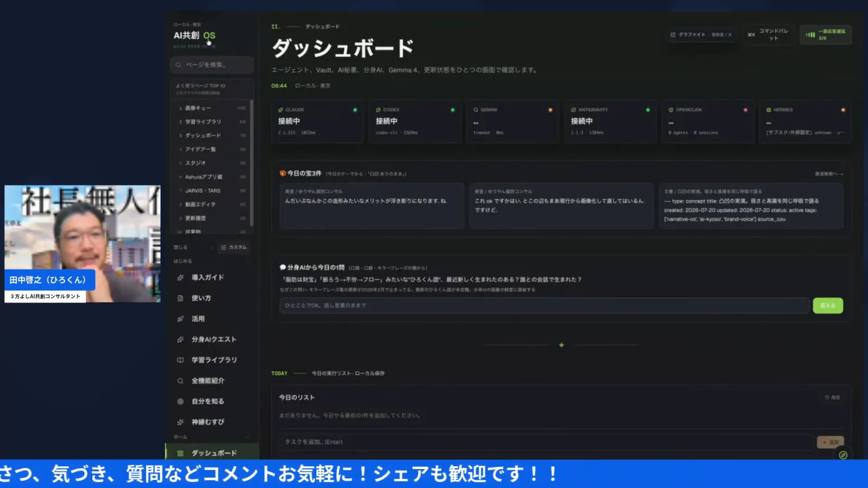Open the first treasure card starting んだいぶなんか

(x=372, y=206)
